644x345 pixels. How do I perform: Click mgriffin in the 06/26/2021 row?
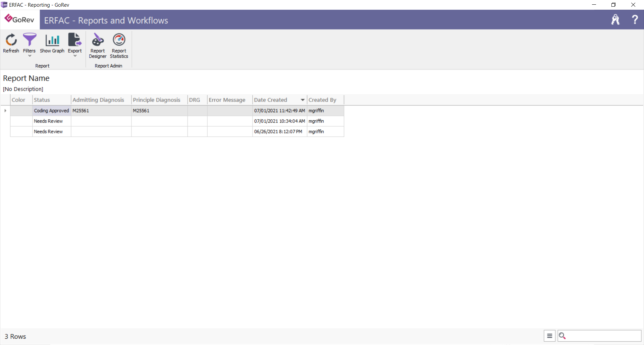point(316,132)
